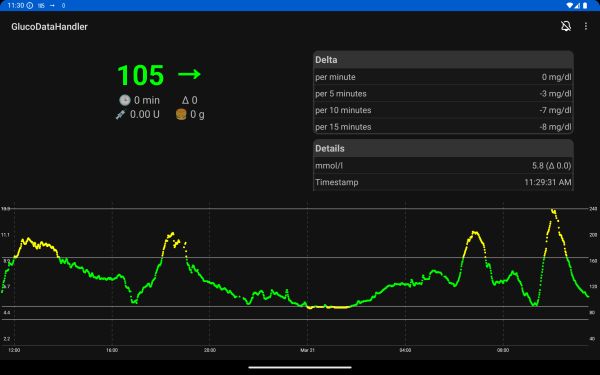Screen dimensions: 600x375
Task: Tap the 'per 15 minutes' row label
Action: tap(343, 127)
